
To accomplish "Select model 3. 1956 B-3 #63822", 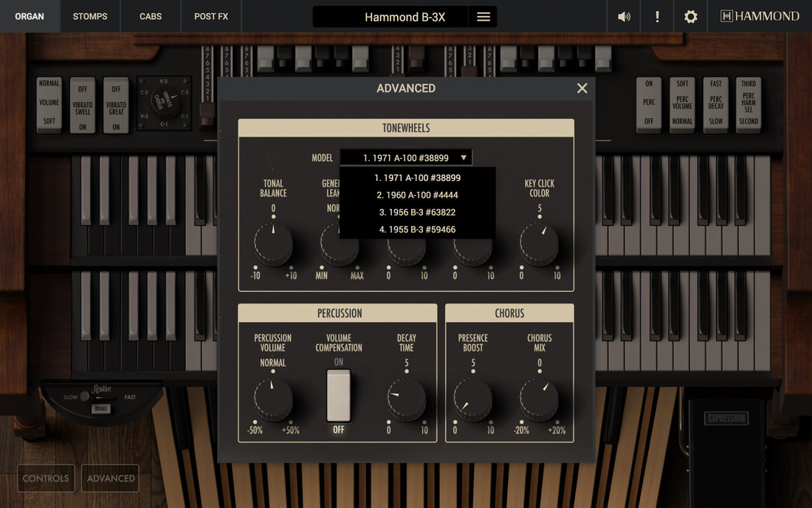I will point(417,213).
